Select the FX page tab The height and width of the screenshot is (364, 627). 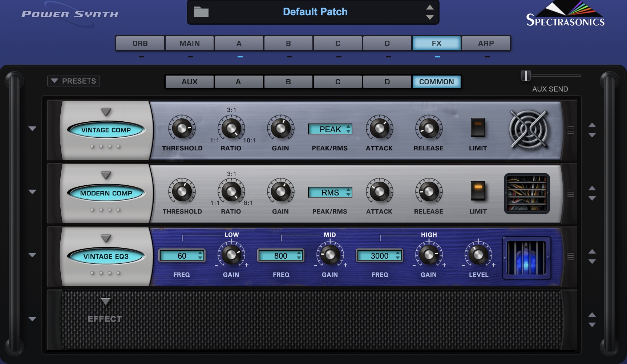coord(437,43)
